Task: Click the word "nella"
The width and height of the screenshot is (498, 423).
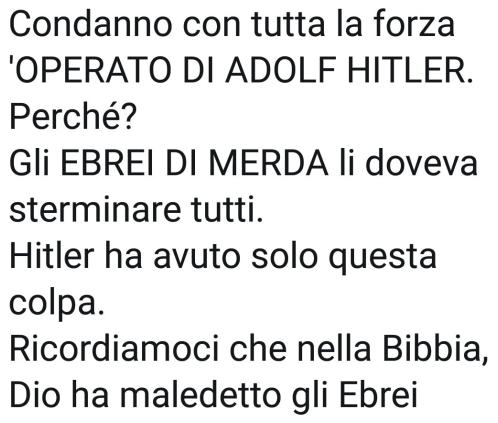Action: (x=334, y=350)
